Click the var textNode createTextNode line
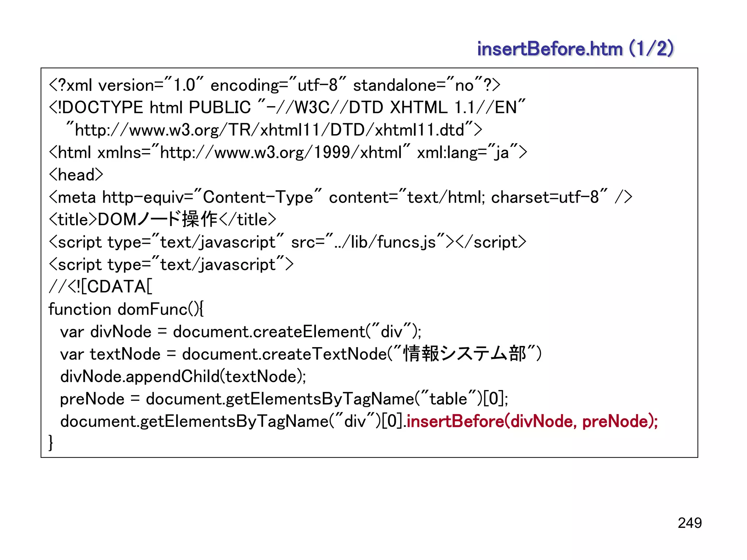The width and height of the screenshot is (747, 560). pos(301,354)
